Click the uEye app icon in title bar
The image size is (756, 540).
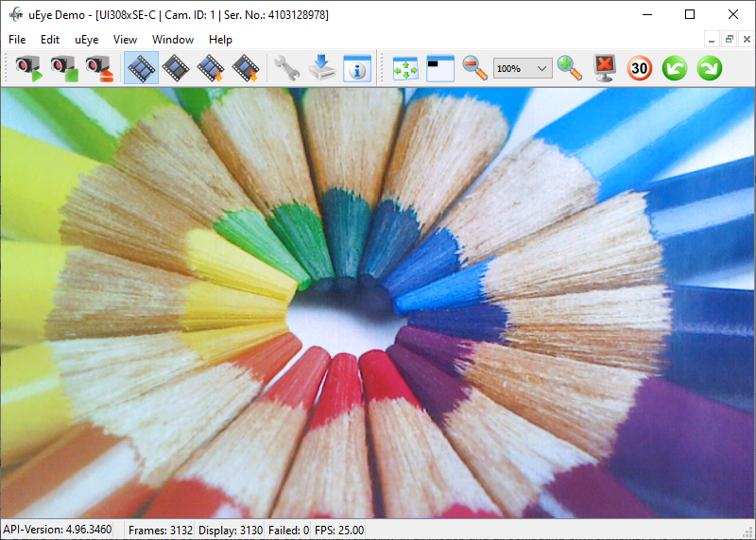click(16, 14)
